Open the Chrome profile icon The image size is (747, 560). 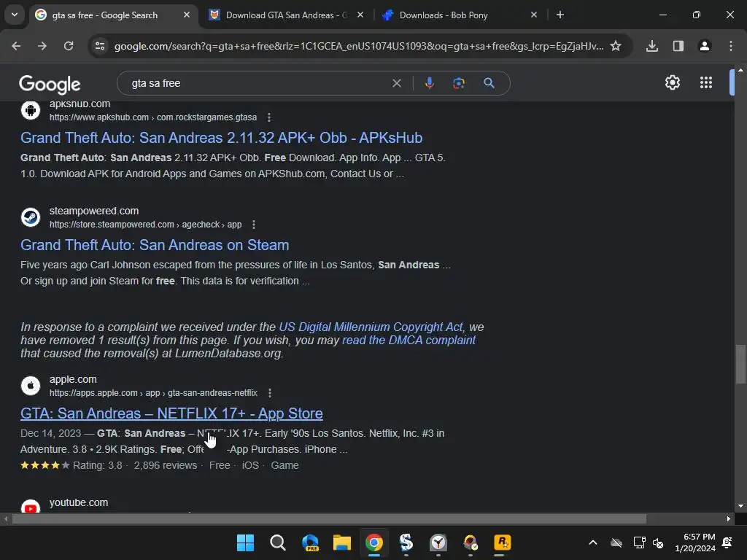(x=705, y=46)
